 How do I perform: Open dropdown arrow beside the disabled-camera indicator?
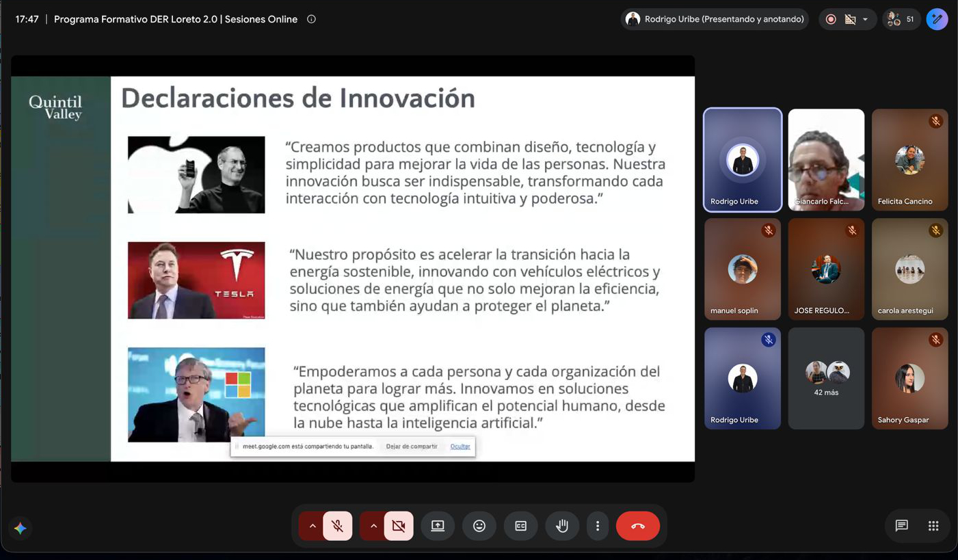point(865,19)
